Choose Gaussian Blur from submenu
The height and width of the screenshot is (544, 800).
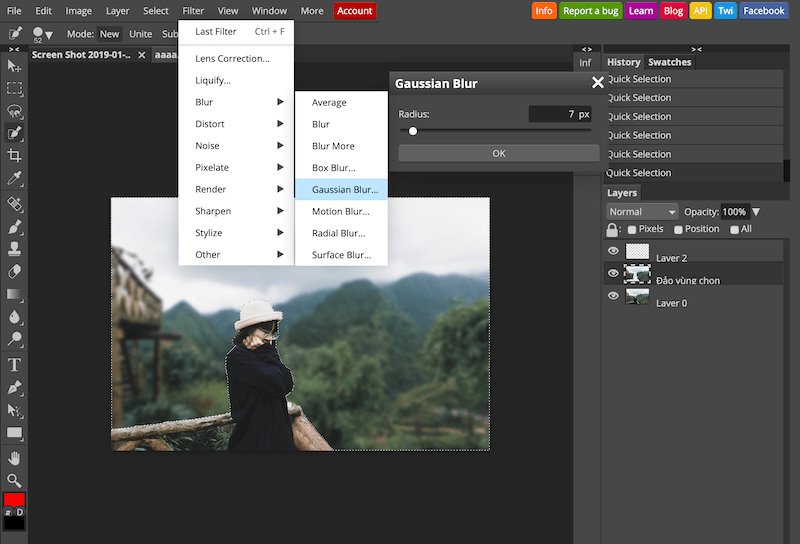click(x=341, y=189)
